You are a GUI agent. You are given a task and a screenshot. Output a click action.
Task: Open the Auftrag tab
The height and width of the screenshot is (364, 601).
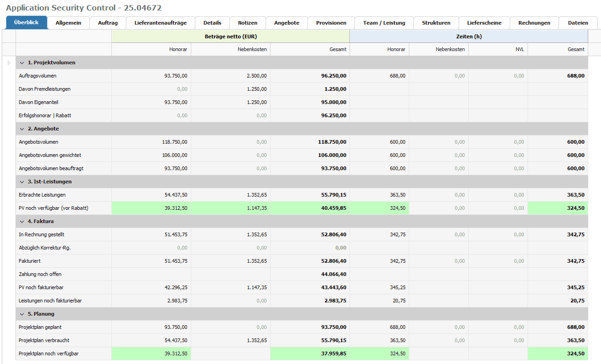108,23
